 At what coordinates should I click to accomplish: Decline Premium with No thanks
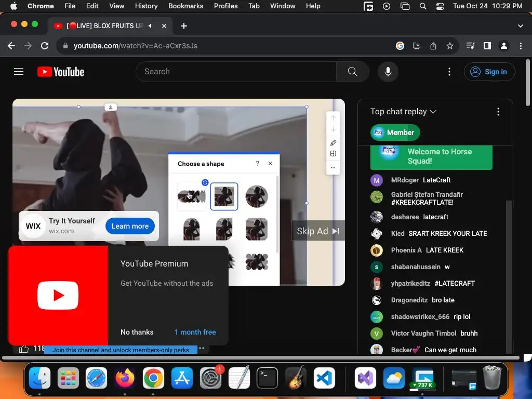click(137, 332)
